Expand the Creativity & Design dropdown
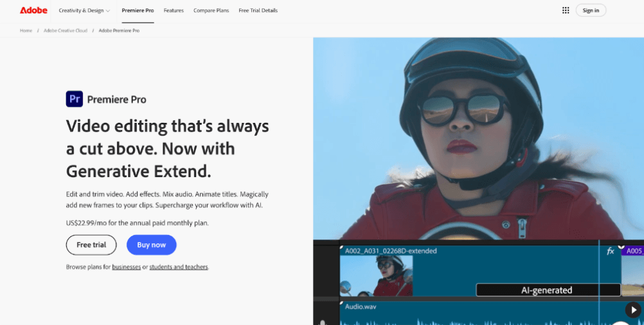 click(84, 10)
